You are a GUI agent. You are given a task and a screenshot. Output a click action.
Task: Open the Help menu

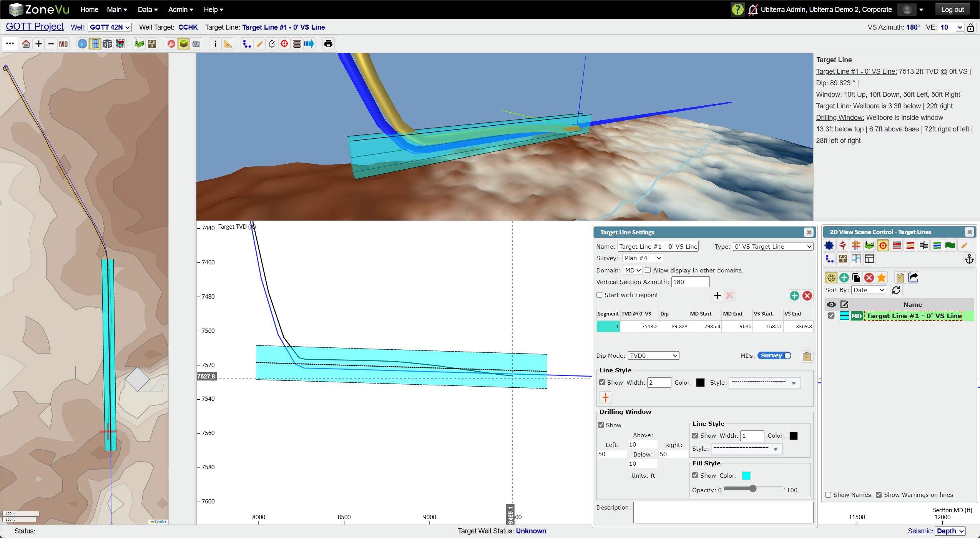(x=213, y=10)
